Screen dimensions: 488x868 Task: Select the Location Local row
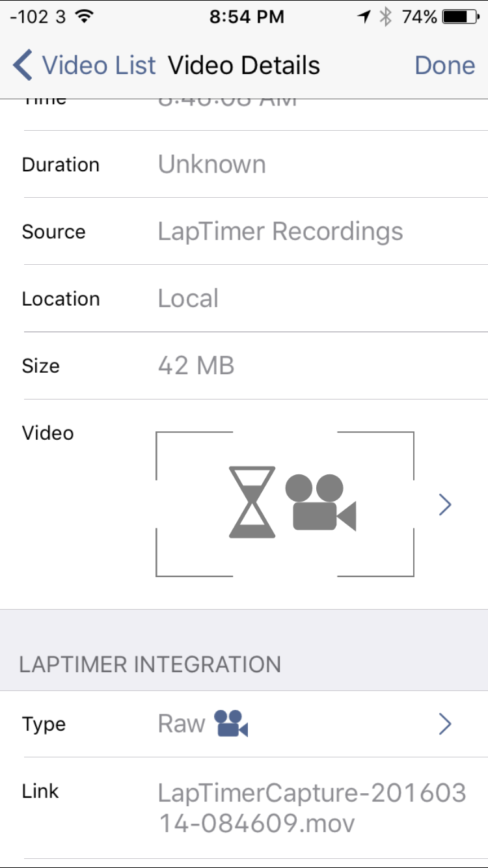[244, 298]
